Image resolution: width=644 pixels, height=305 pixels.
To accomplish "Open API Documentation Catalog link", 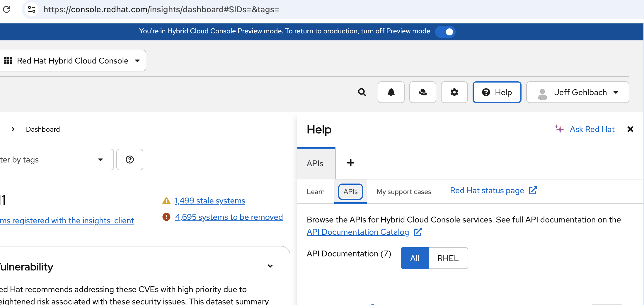I will [x=358, y=232].
